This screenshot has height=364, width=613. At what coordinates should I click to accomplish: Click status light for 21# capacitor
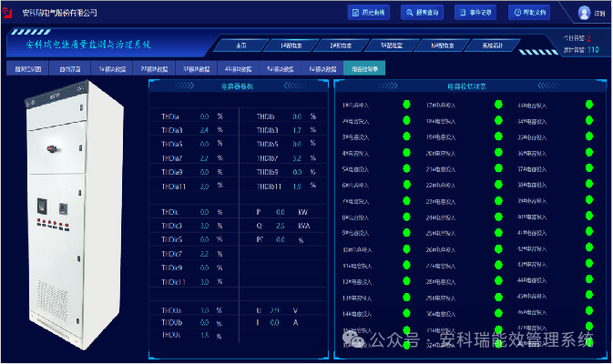[498, 168]
